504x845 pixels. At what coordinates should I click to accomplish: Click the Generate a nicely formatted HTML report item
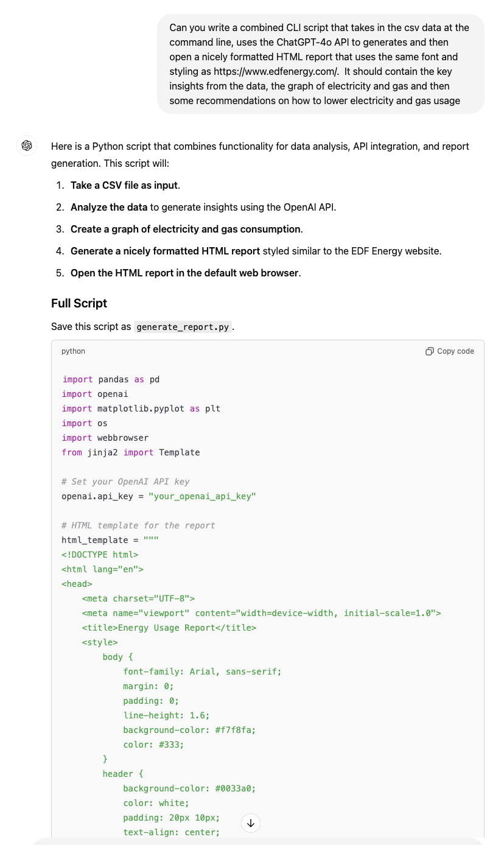click(166, 251)
